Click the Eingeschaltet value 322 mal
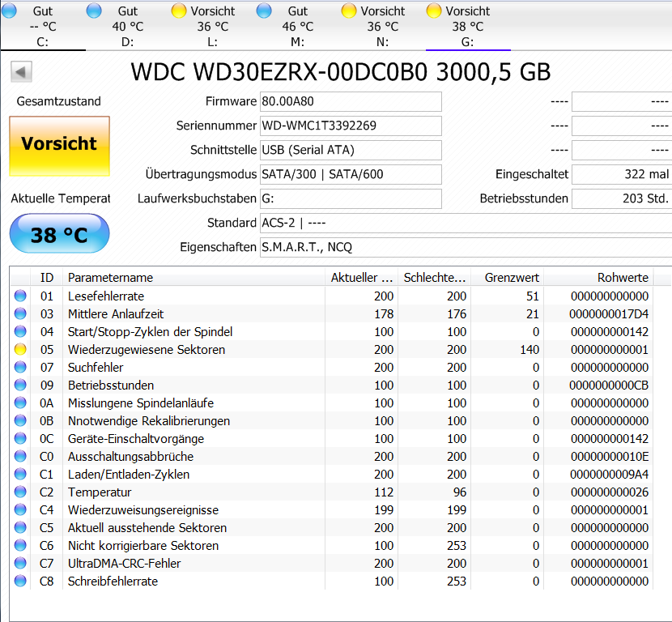672x622 pixels. (x=622, y=174)
